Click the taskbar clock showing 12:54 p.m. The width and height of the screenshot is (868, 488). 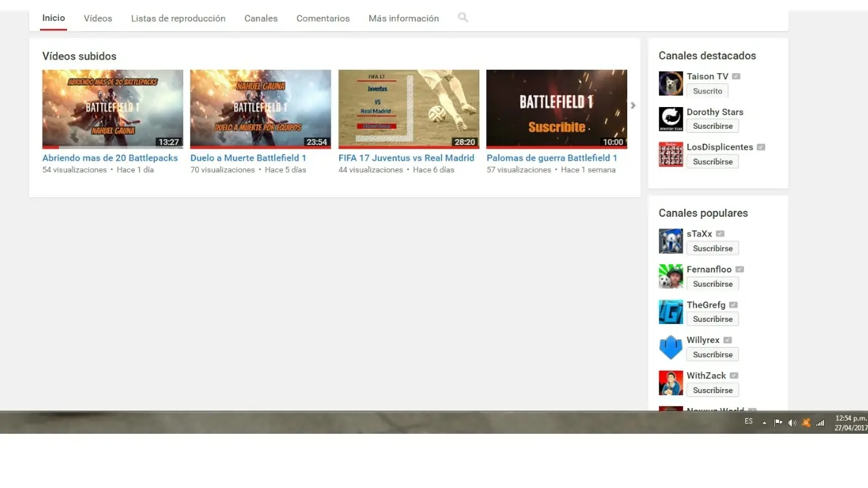coord(850,423)
